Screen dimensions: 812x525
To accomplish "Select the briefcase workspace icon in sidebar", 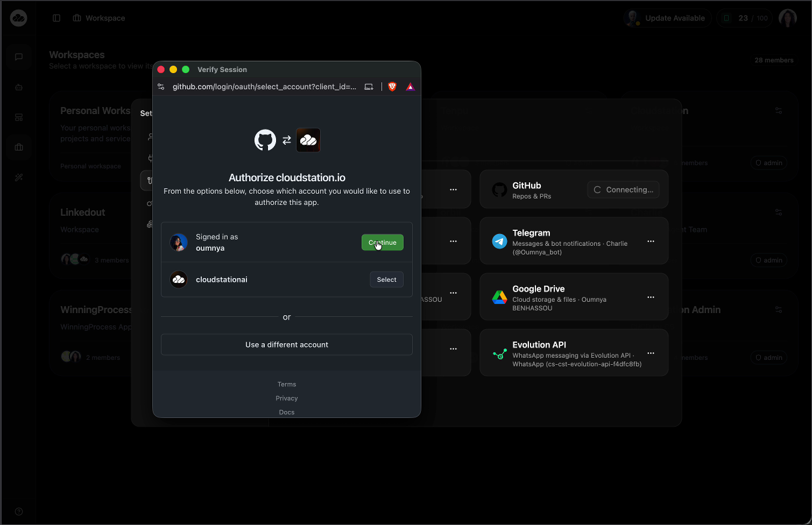I will pyautogui.click(x=19, y=147).
